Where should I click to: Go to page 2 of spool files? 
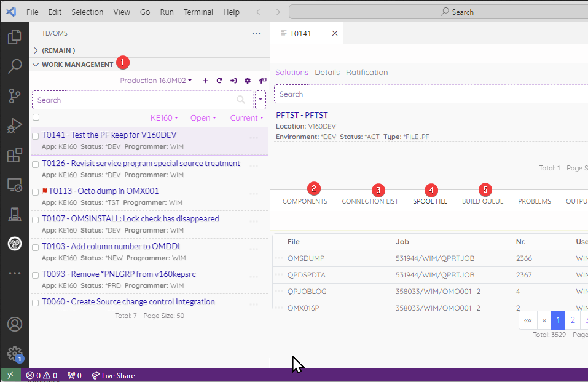(573, 320)
